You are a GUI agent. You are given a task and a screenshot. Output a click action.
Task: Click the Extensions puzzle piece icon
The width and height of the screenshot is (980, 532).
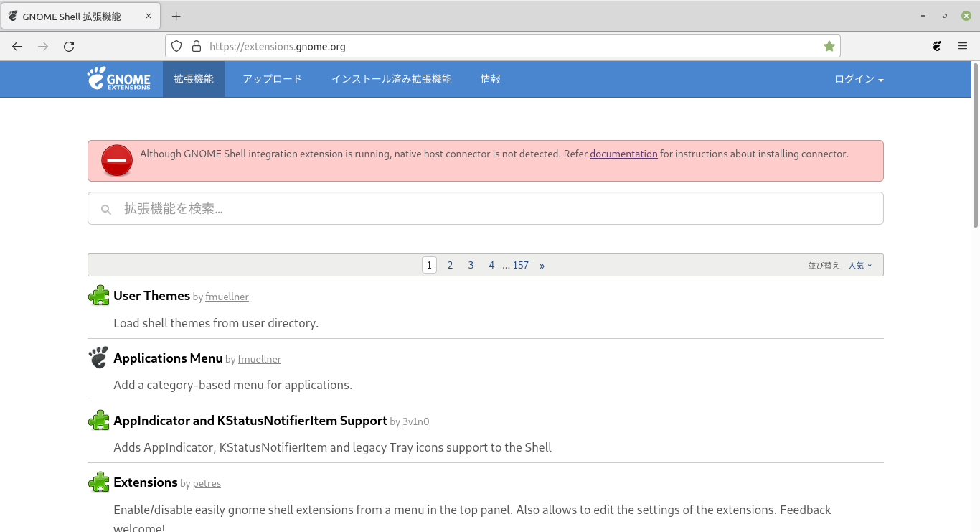coord(99,482)
